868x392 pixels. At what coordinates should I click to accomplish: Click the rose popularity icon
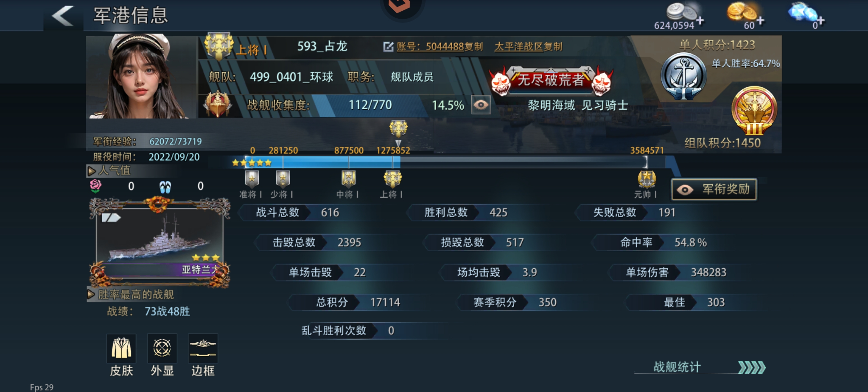coord(96,186)
